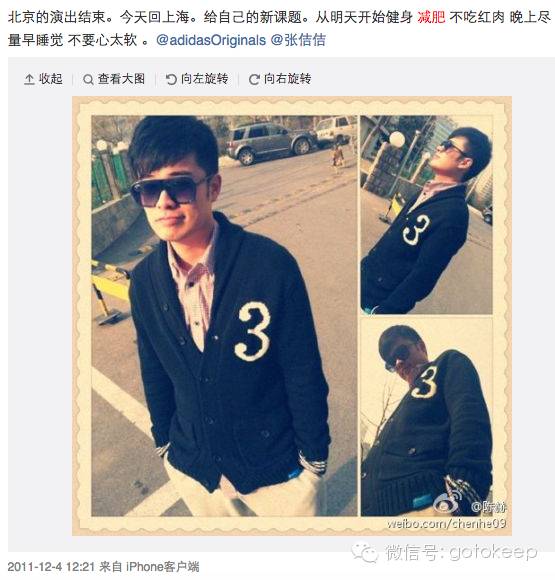Click the magnifier icon beside 查看大图
The height and width of the screenshot is (580, 555).
[x=88, y=79]
